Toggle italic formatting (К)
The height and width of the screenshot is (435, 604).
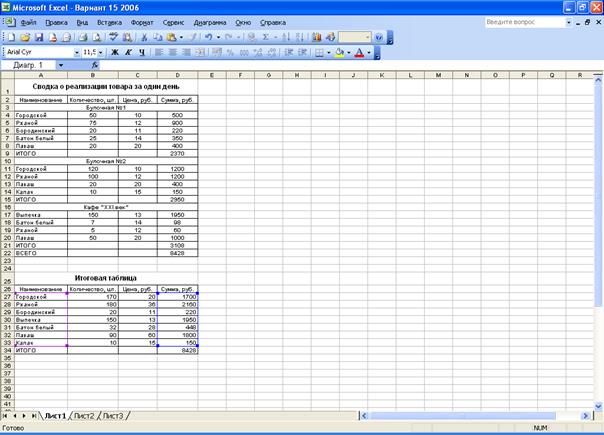128,52
